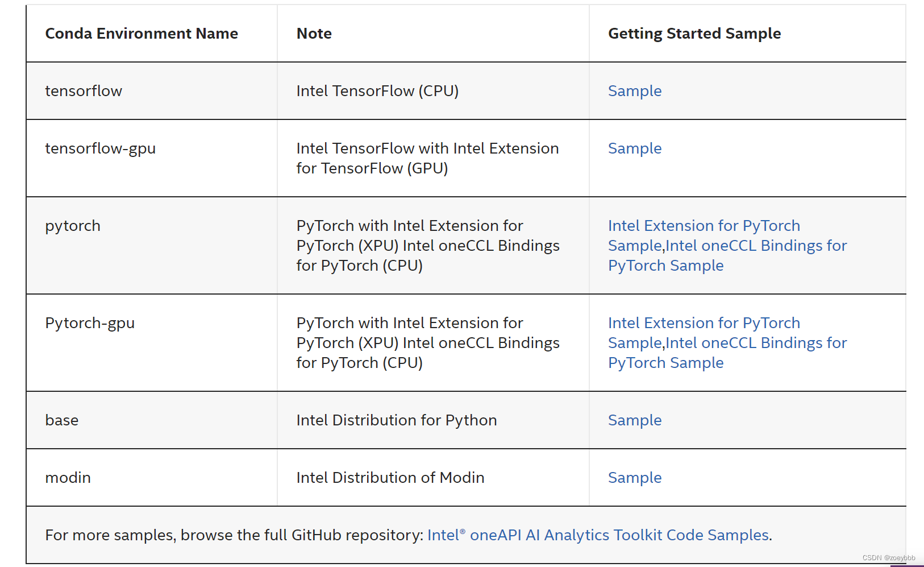Click the Intel TensorFlow (CPU) note
Viewport: 924px width, 567px height.
377,91
